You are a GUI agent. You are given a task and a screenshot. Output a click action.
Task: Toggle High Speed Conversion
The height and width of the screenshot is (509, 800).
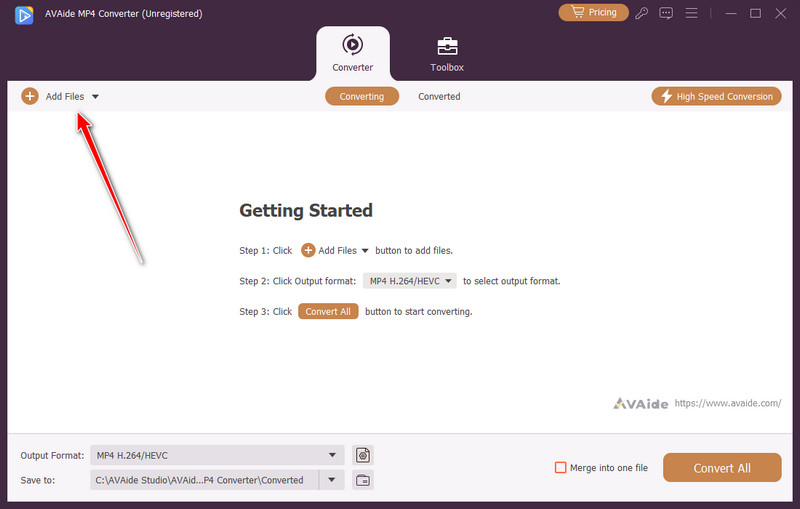[716, 96]
